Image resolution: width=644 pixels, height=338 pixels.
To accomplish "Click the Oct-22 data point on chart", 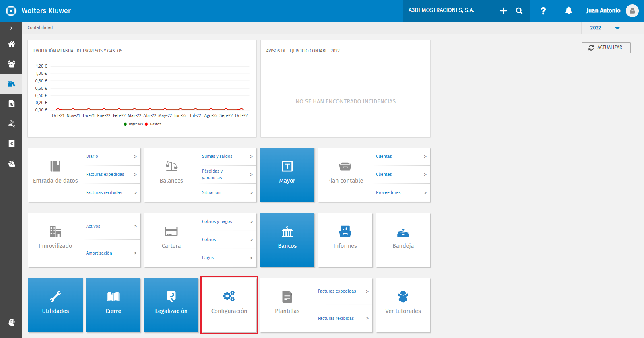I will click(242, 109).
